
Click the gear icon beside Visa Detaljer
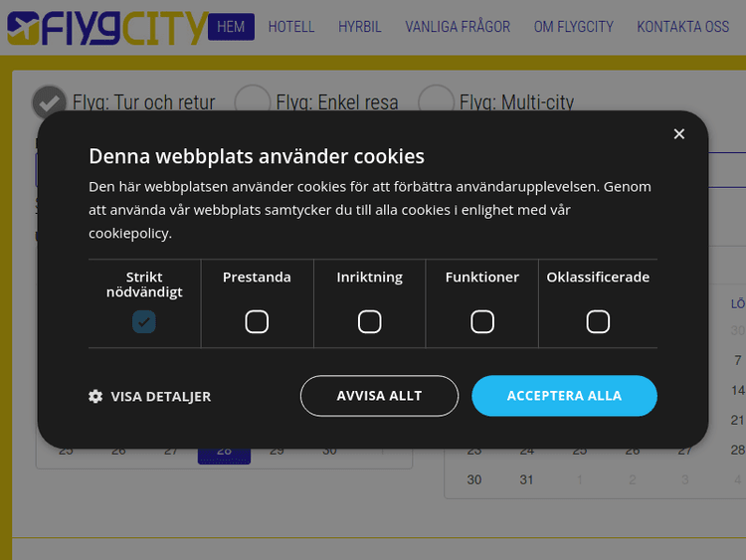pos(95,396)
